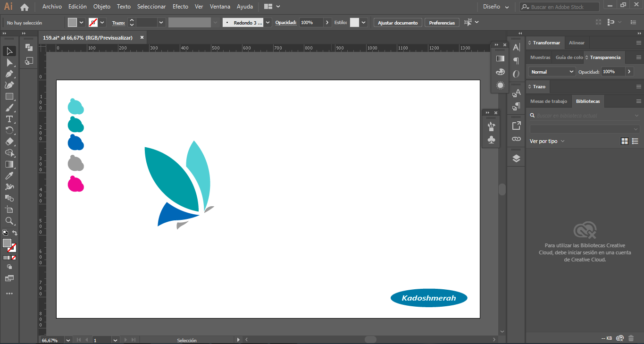Select the Selection tool arrow

[x=9, y=51]
